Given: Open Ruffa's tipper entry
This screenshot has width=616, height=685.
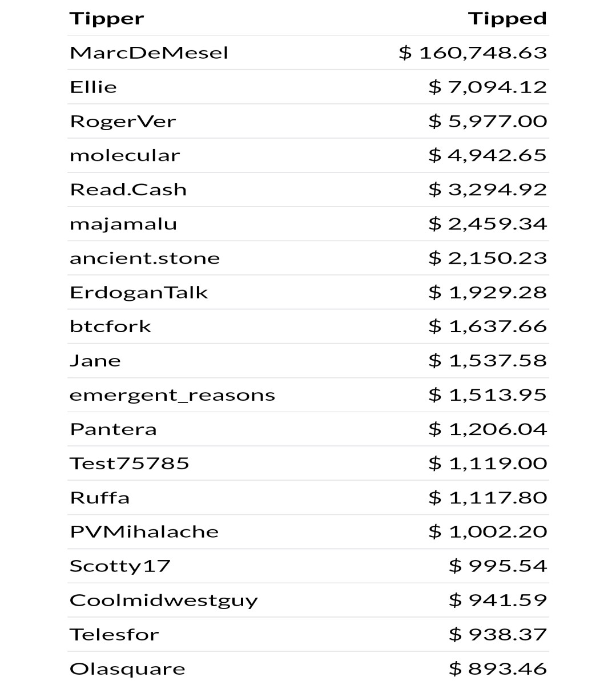Looking at the screenshot, I should (x=99, y=498).
